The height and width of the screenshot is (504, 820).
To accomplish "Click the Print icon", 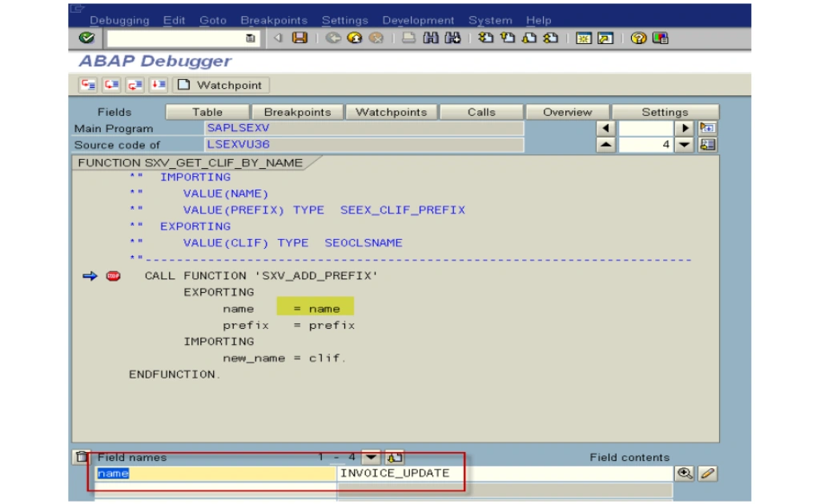I will pyautogui.click(x=408, y=38).
